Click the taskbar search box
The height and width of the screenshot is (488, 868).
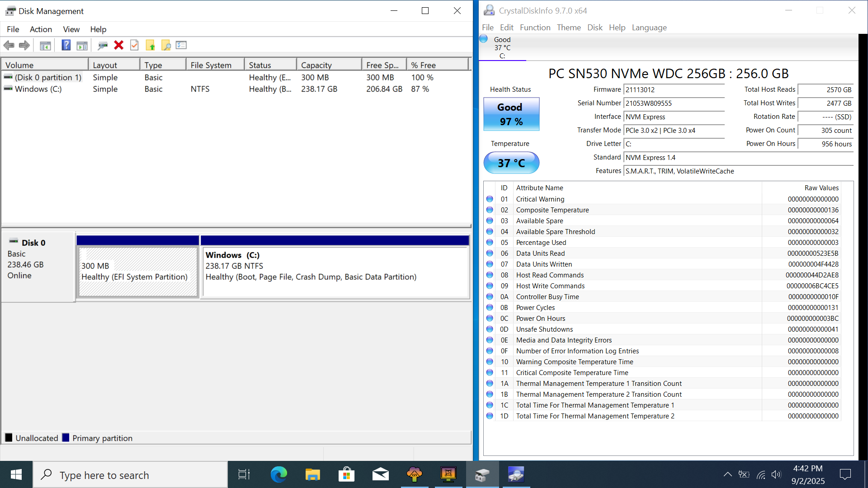pos(130,475)
